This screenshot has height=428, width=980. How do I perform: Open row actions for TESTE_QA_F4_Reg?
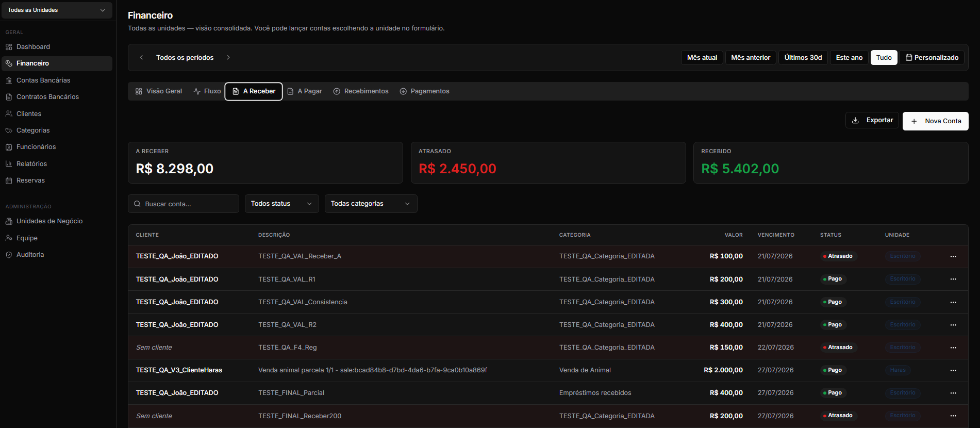[953, 348]
